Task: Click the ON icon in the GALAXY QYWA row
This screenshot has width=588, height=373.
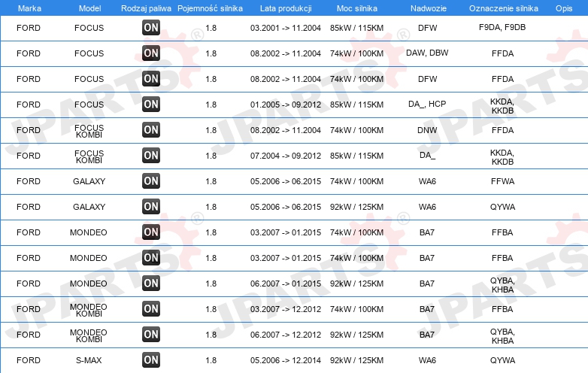Action: pos(151,206)
